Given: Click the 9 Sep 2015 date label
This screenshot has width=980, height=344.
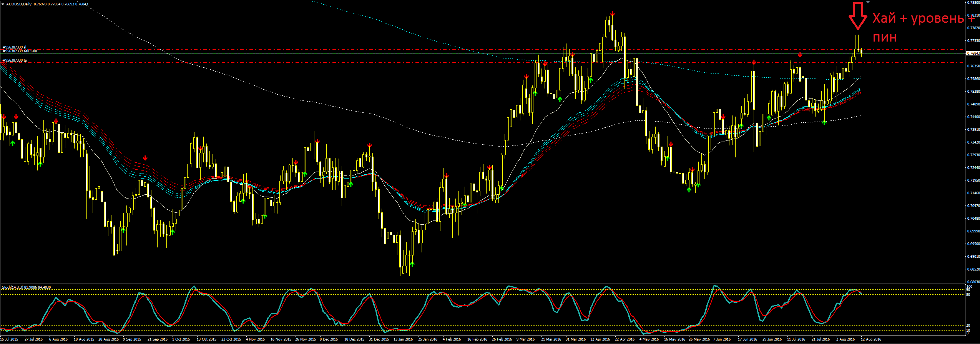Looking at the screenshot, I should [132, 339].
